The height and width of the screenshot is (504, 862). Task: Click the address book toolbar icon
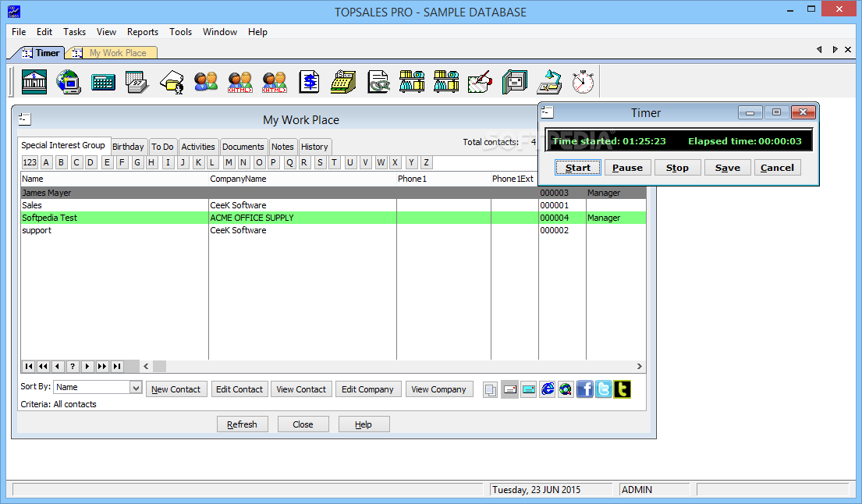(x=515, y=82)
